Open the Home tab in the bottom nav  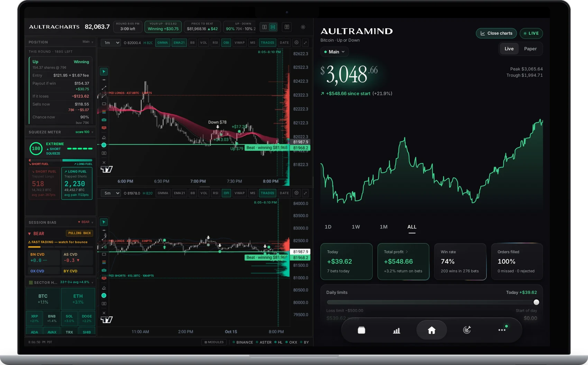point(432,330)
